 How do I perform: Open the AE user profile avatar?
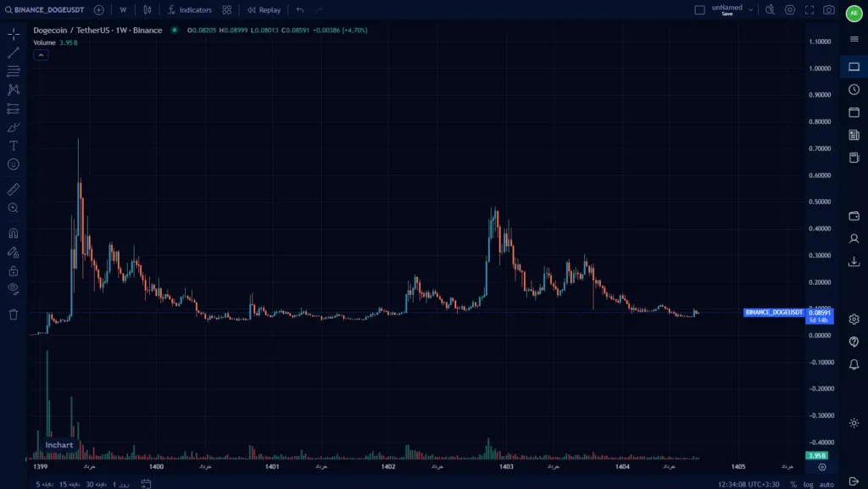(x=854, y=13)
